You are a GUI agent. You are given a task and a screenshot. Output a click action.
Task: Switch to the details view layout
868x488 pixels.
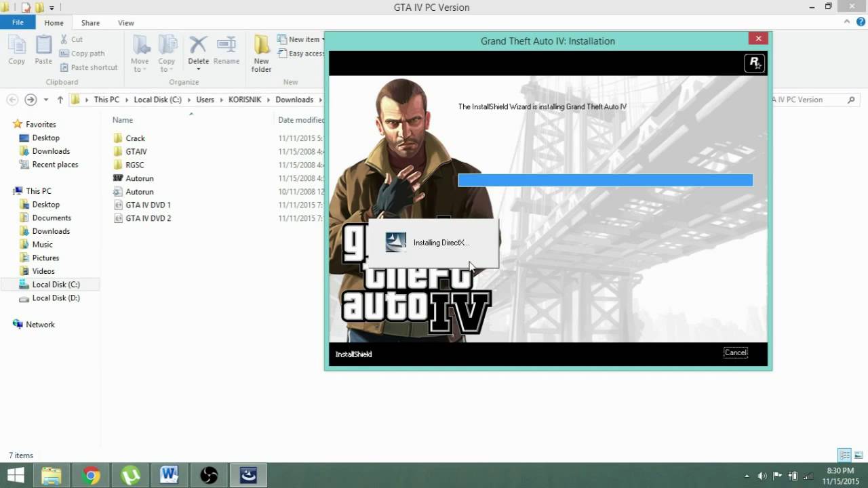click(845, 455)
